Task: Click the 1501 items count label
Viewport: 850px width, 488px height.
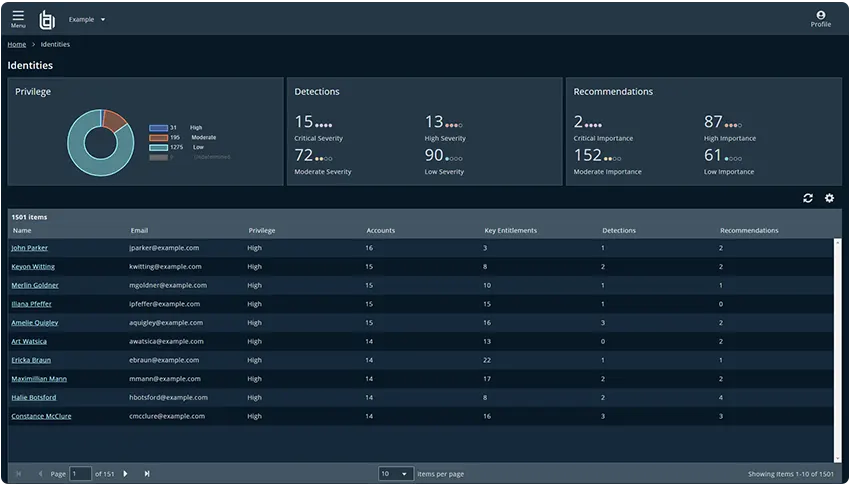Action: tap(29, 217)
